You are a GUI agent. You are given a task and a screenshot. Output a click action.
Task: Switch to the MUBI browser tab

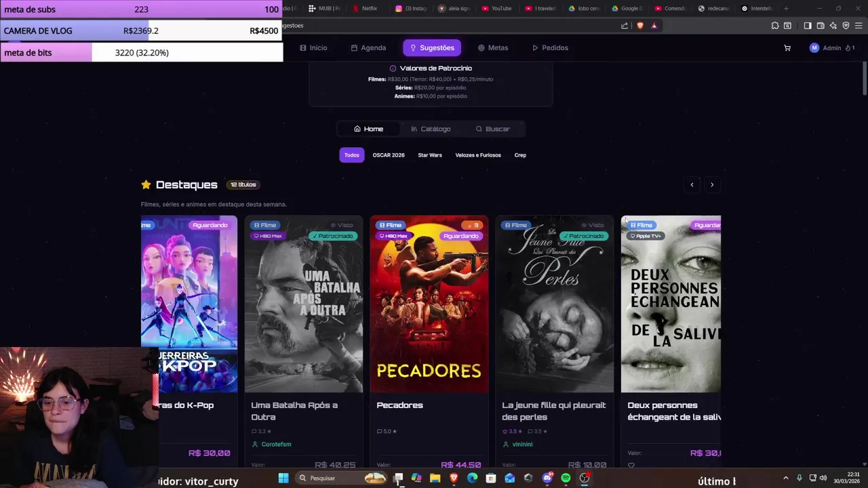[x=324, y=8]
